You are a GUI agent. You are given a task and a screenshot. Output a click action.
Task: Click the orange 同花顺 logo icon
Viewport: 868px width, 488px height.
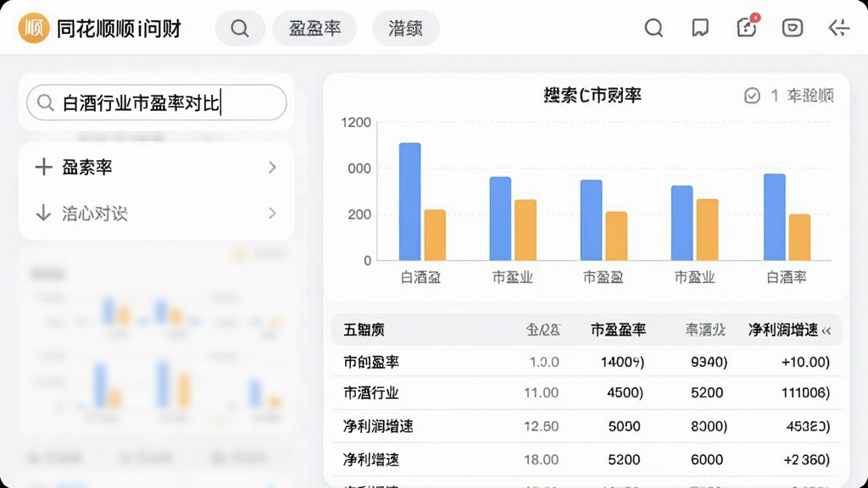(34, 28)
